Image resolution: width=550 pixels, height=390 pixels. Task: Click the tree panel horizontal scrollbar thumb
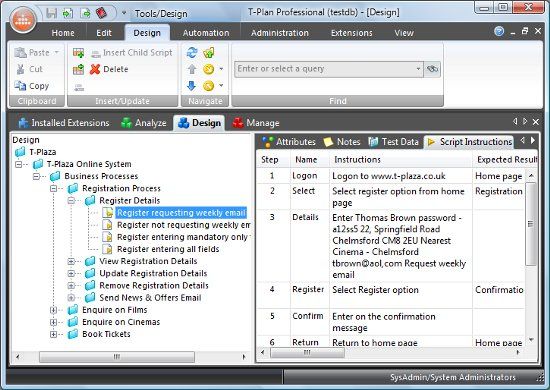(x=117, y=357)
